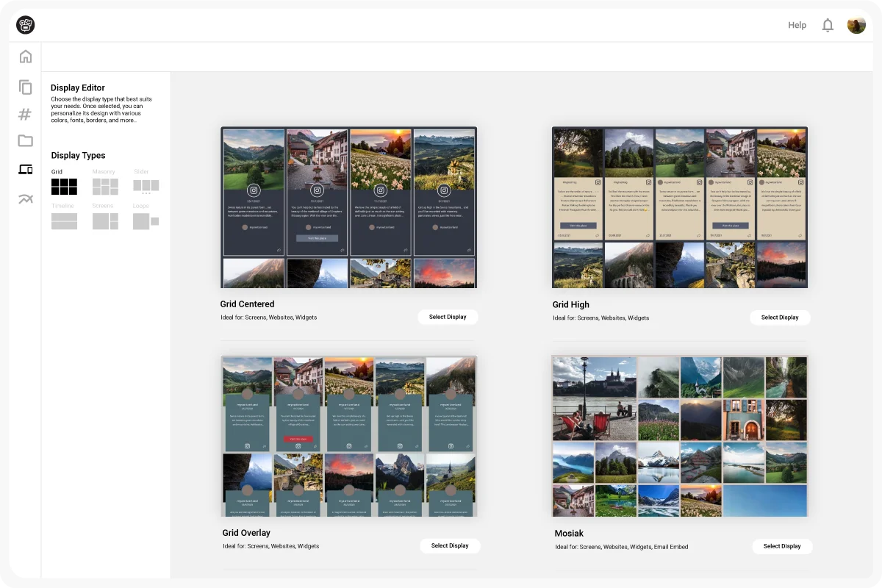
Task: Open the hashtag icon in sidebar
Action: coord(25,114)
